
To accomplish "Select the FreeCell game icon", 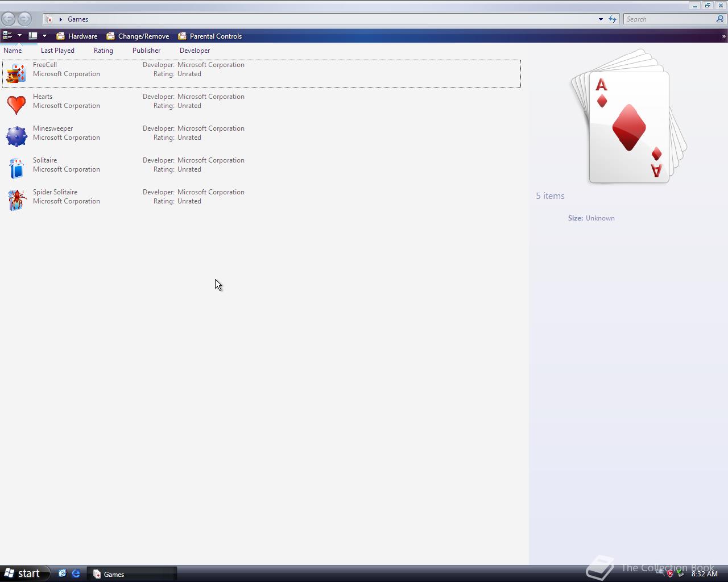I will click(x=16, y=73).
